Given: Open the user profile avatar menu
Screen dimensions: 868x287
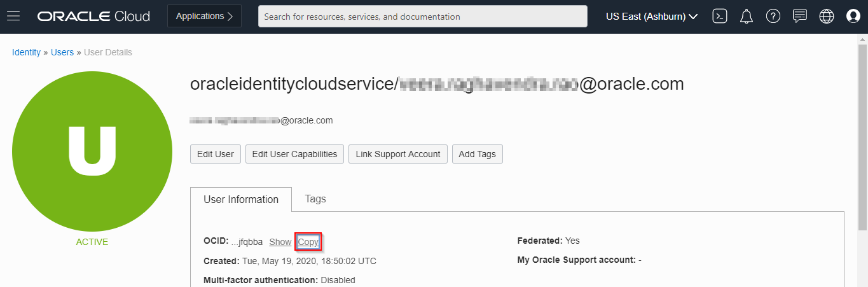Looking at the screenshot, I should [x=853, y=17].
